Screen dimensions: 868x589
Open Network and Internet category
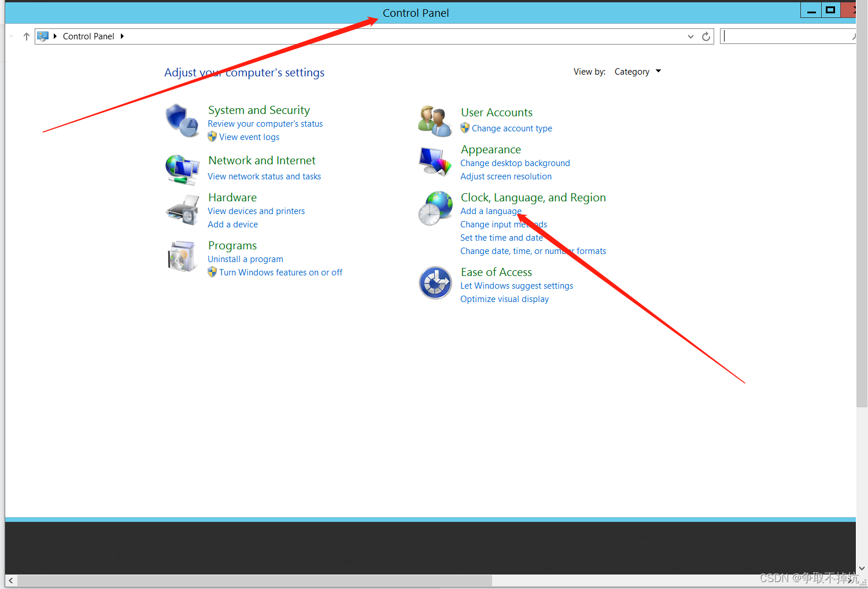tap(262, 160)
